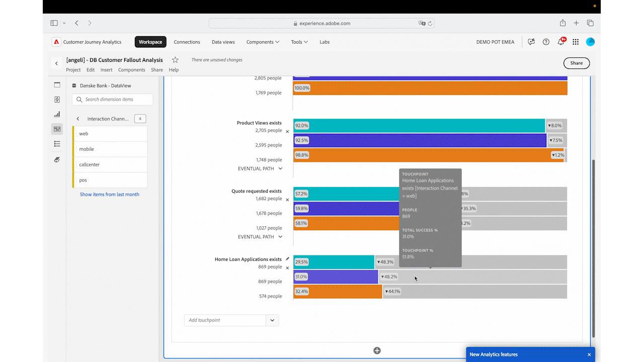The image size is (644, 362).
Task: Click Show items from last month
Action: (110, 195)
